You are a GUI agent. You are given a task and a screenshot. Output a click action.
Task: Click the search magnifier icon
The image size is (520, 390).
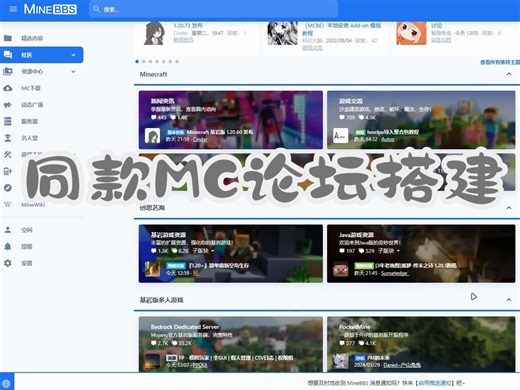(x=97, y=9)
